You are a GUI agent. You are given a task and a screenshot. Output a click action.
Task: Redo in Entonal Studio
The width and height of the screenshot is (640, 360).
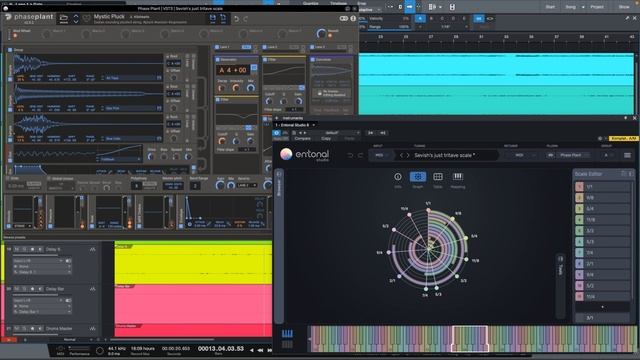360,155
